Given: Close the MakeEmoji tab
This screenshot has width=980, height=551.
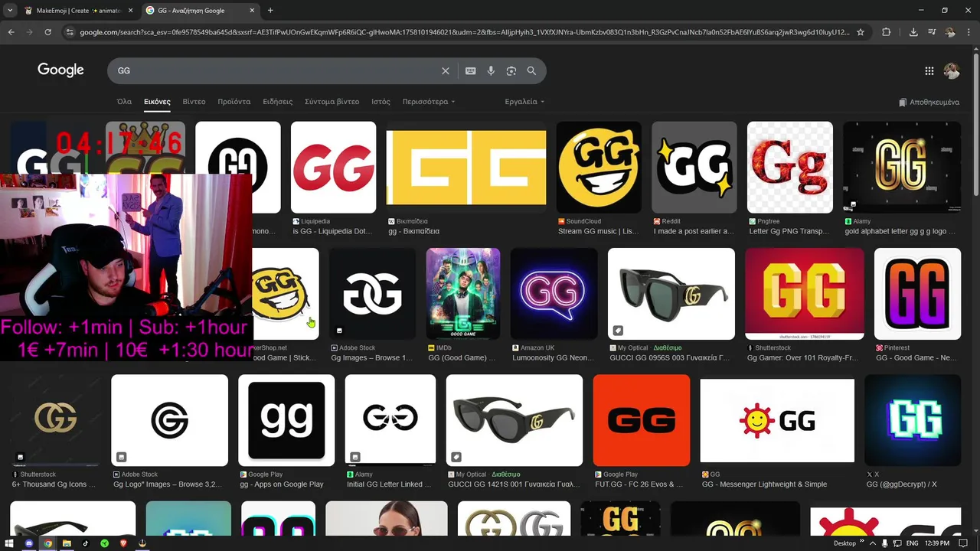Looking at the screenshot, I should coord(130,11).
